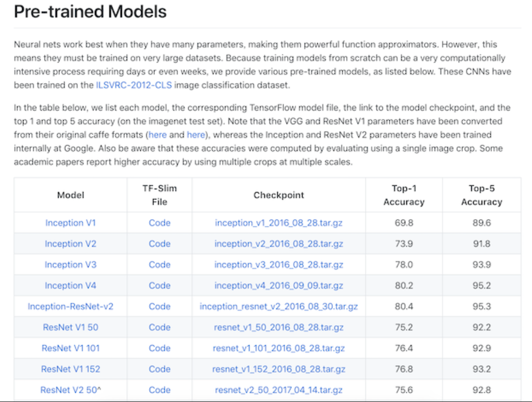Image resolution: width=532 pixels, height=402 pixels.
Task: Click the 'here' link right after 'caffe formats ('
Action: [x=157, y=134]
